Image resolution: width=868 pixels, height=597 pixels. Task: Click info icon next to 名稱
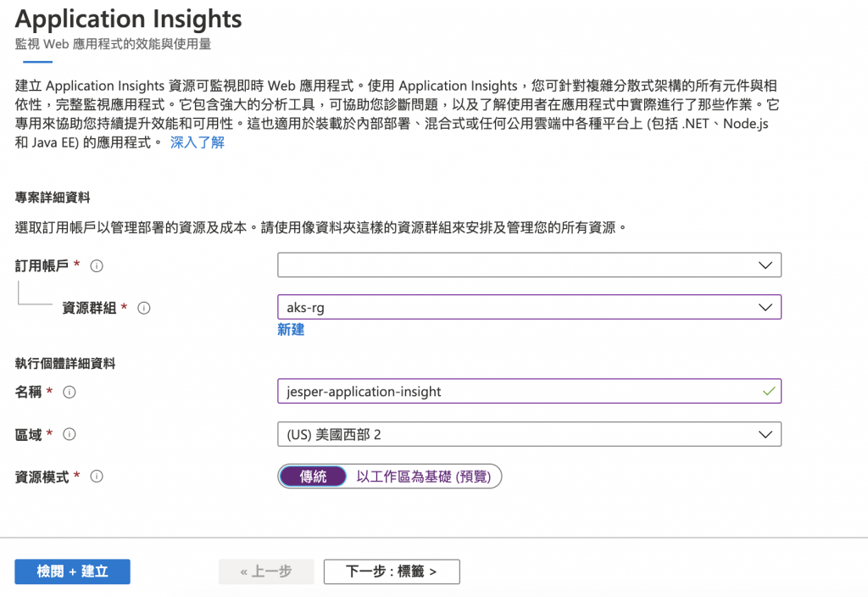pos(70,392)
